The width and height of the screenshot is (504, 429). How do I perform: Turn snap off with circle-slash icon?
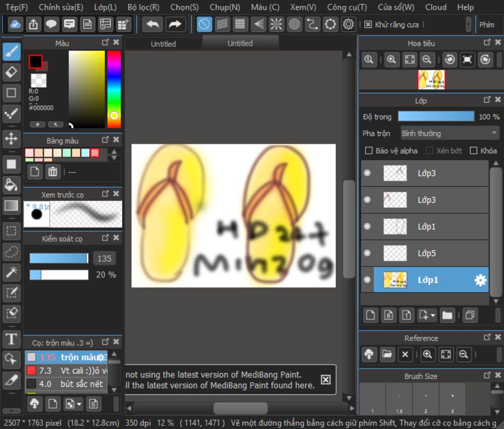coord(204,24)
